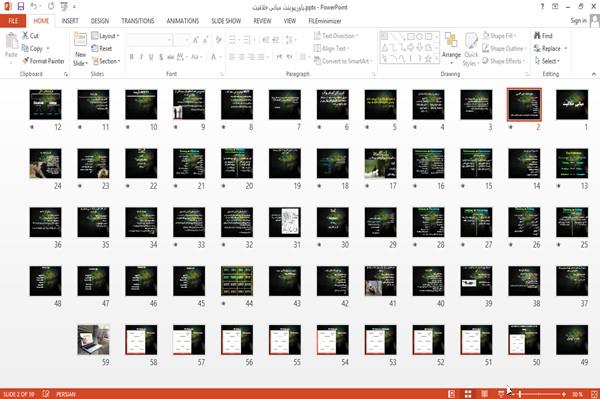Toggle Bold formatting
The height and width of the screenshot is (399, 600).
pos(132,57)
